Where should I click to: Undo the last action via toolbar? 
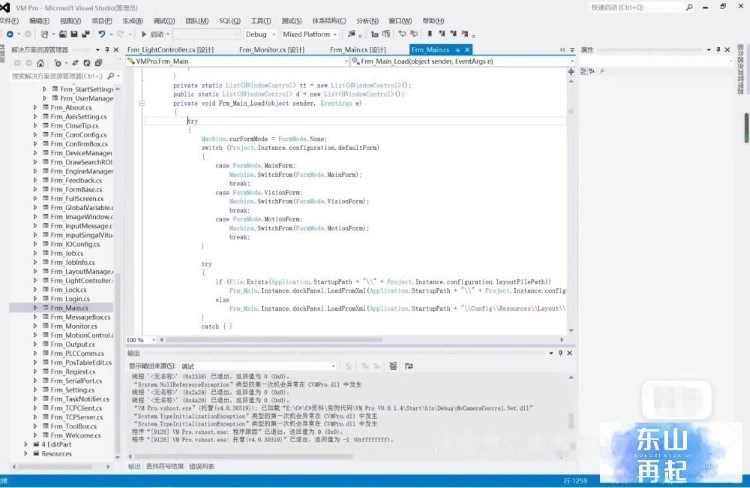pyautogui.click(x=102, y=34)
